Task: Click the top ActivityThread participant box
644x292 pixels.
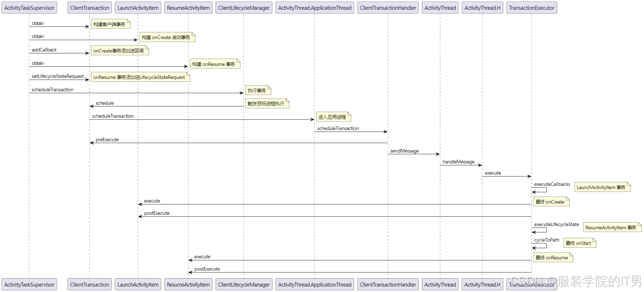Action: click(x=440, y=8)
